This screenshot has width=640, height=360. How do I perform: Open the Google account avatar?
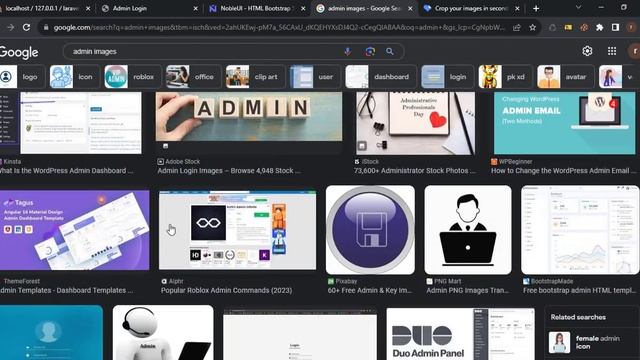coord(634,51)
